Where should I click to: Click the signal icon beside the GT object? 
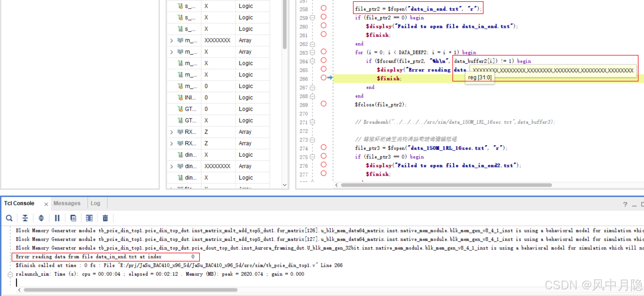[x=181, y=109]
